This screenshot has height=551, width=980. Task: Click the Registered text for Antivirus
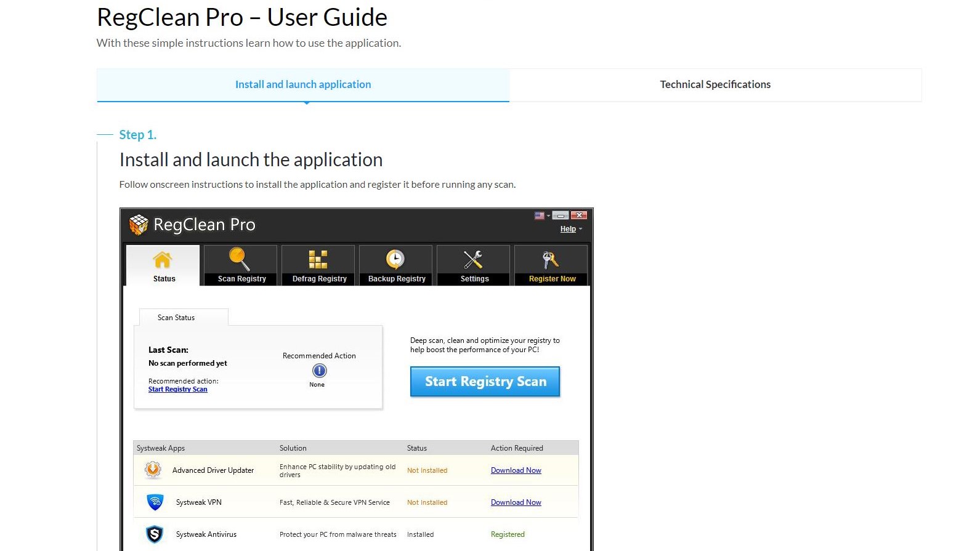click(x=508, y=534)
